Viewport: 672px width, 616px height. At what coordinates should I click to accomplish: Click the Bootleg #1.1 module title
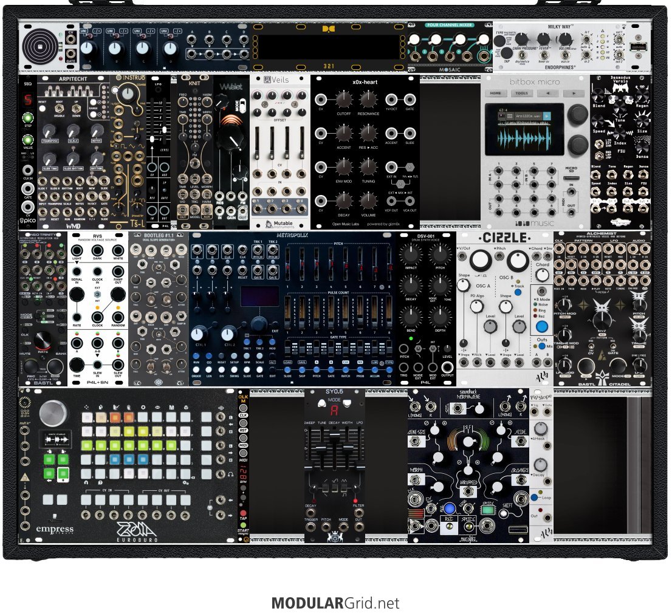pos(159,236)
